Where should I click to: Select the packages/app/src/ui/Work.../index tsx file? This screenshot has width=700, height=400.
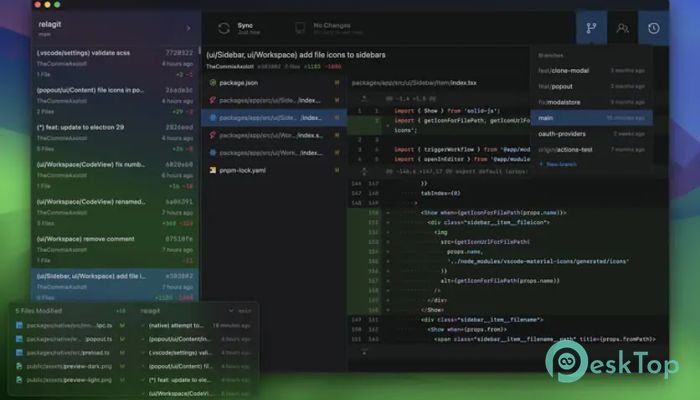[274, 153]
